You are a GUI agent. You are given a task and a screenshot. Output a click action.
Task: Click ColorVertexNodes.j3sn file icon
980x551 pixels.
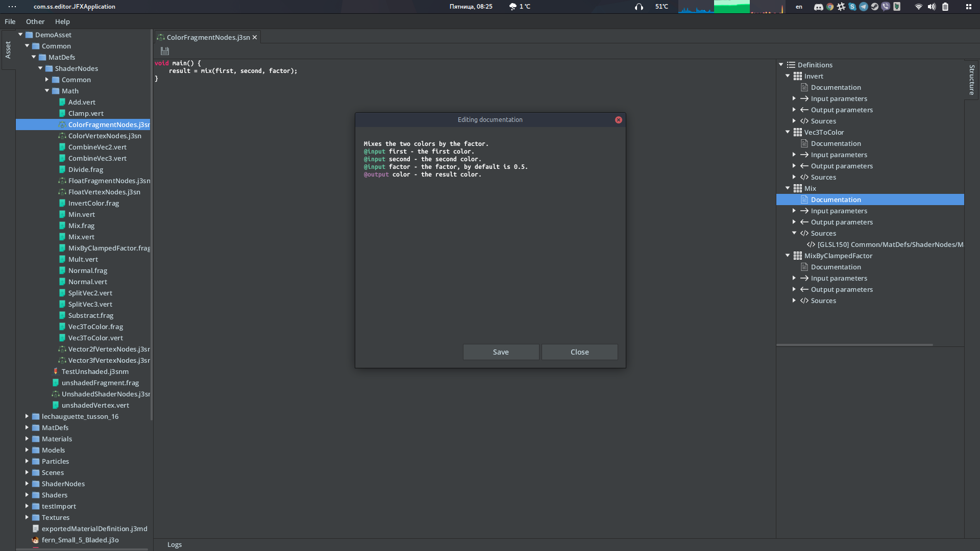click(62, 136)
